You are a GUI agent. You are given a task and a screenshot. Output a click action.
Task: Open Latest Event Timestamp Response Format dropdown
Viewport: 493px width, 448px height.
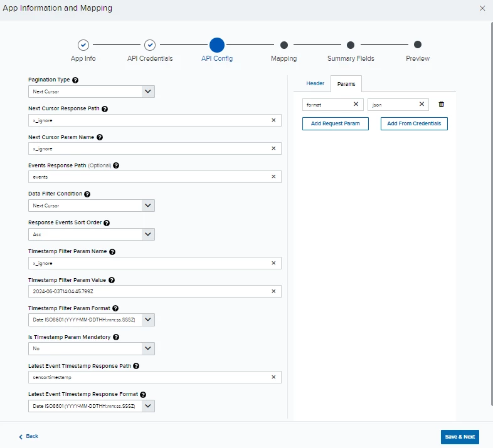point(92,406)
